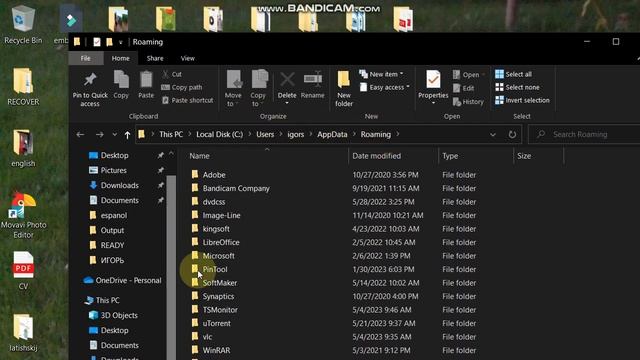Click This PC in address bar
640x360 pixels.
tap(171, 135)
